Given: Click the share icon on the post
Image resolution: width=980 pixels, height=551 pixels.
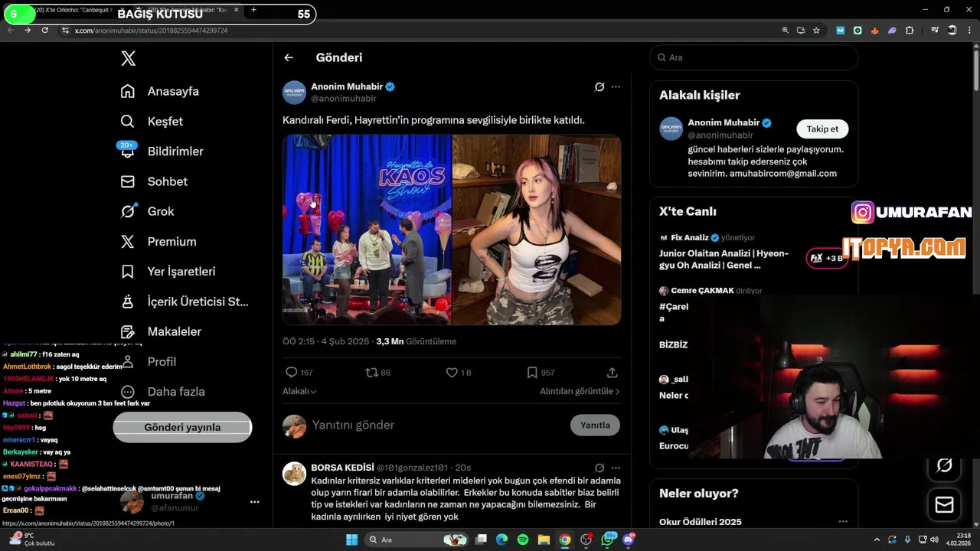Looking at the screenshot, I should tap(612, 373).
